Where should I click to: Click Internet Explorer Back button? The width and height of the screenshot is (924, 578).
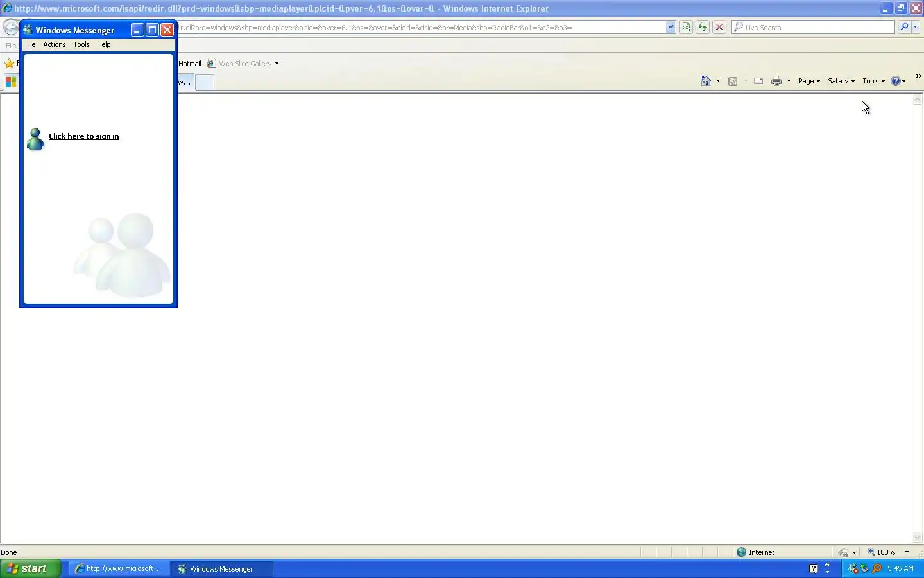(x=11, y=27)
